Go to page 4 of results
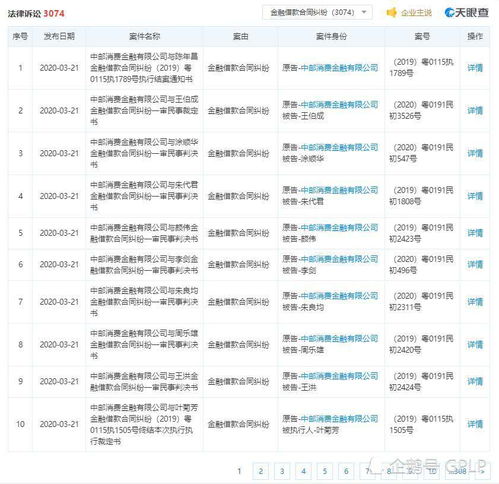The width and height of the screenshot is (499, 484). (303, 471)
